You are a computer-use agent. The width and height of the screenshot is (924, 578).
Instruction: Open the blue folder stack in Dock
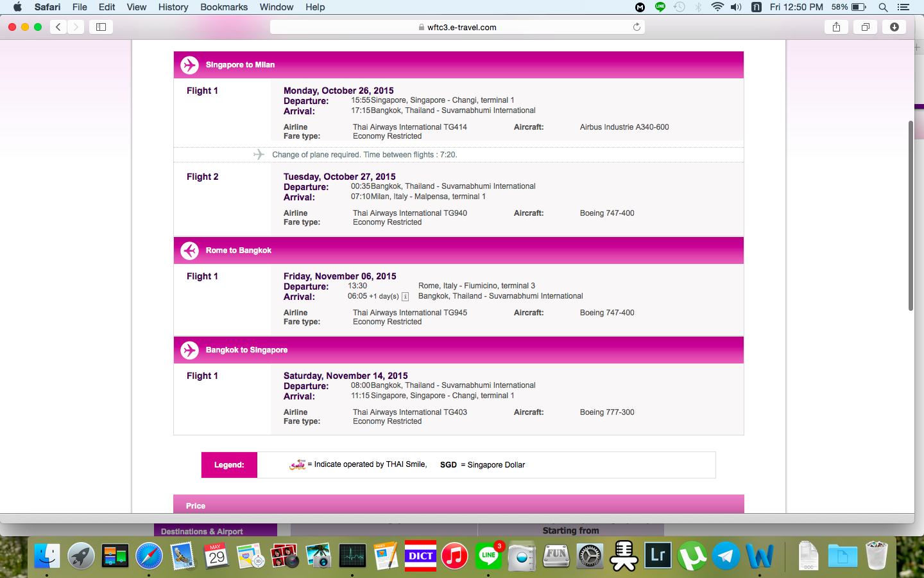click(842, 556)
